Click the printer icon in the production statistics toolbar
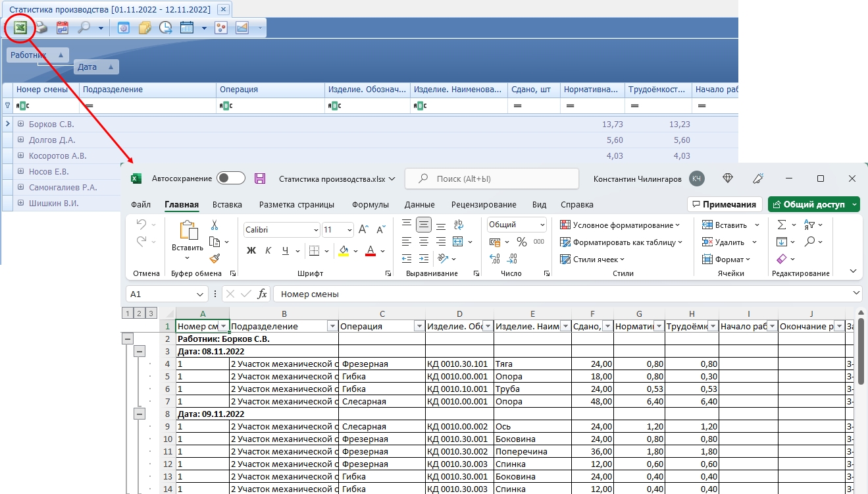Screen dimensions: 868x494 point(41,28)
